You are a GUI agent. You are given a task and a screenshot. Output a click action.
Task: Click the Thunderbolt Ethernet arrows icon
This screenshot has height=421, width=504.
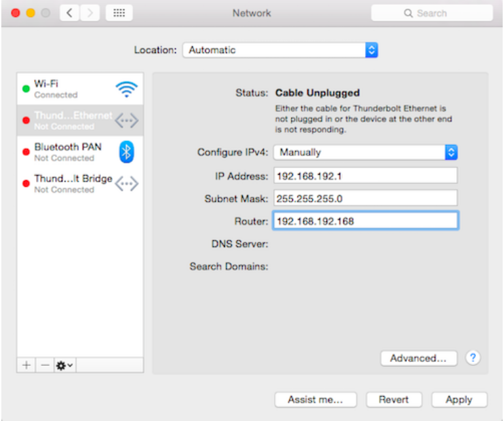(x=126, y=121)
